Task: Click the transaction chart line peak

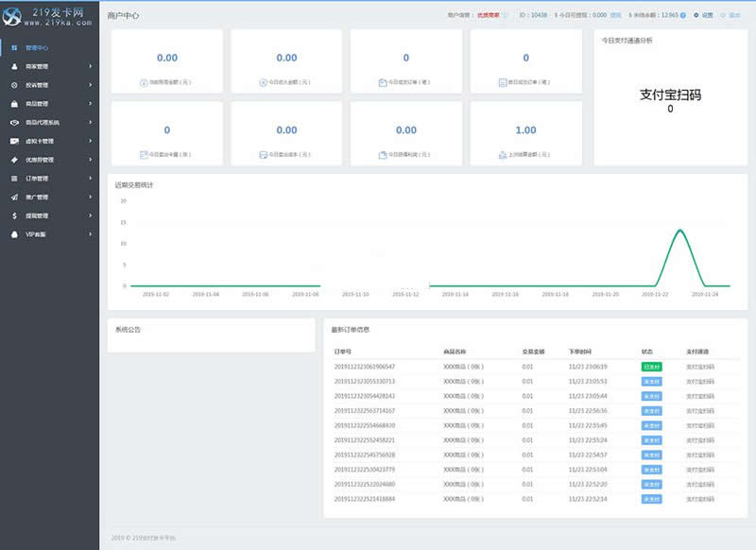Action: 679,229
